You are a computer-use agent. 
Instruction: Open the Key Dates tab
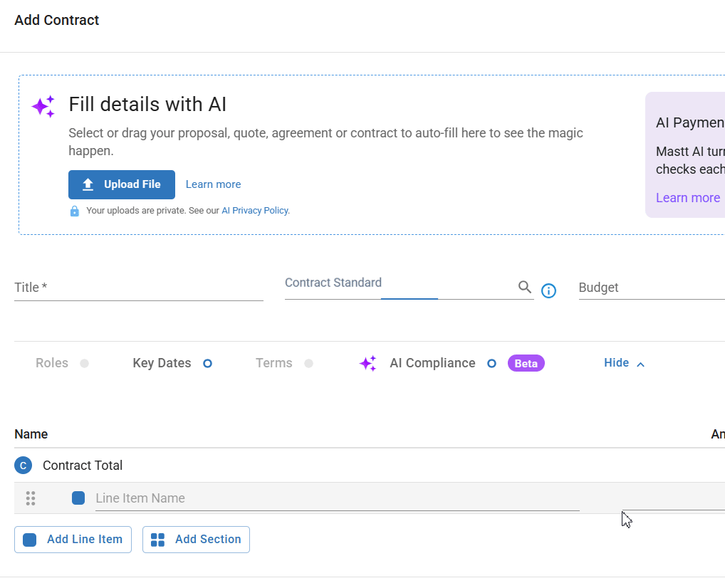pyautogui.click(x=162, y=363)
